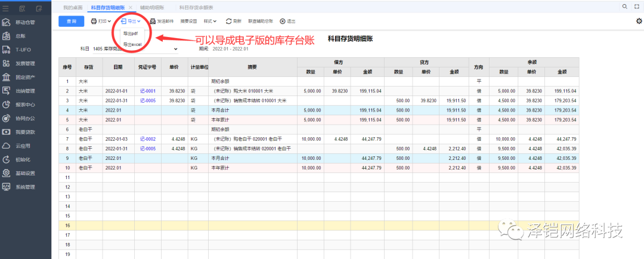Collapse the sidebar with the hamburger icon
Image resolution: width=644 pixels, height=259 pixels.
coord(5,8)
